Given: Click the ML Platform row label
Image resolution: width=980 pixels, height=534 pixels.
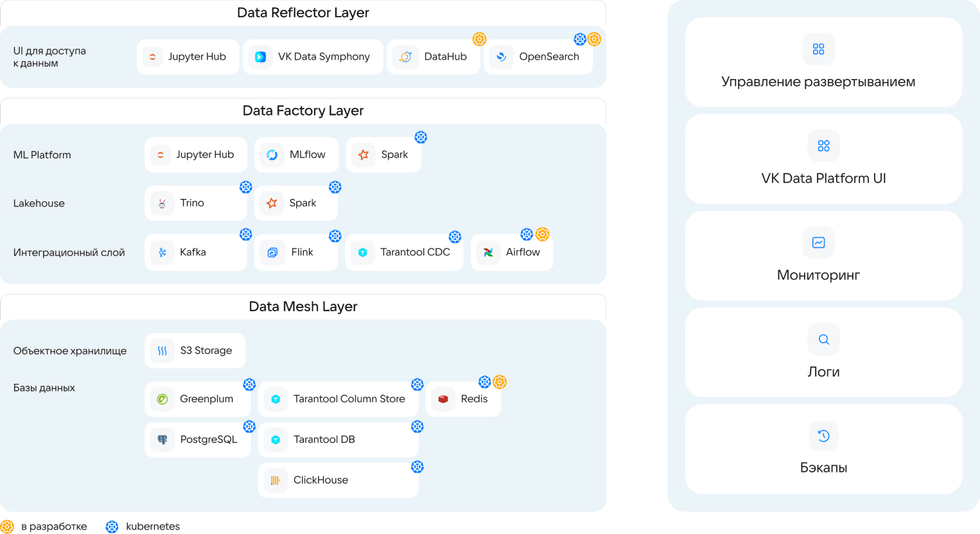Looking at the screenshot, I should tap(42, 155).
